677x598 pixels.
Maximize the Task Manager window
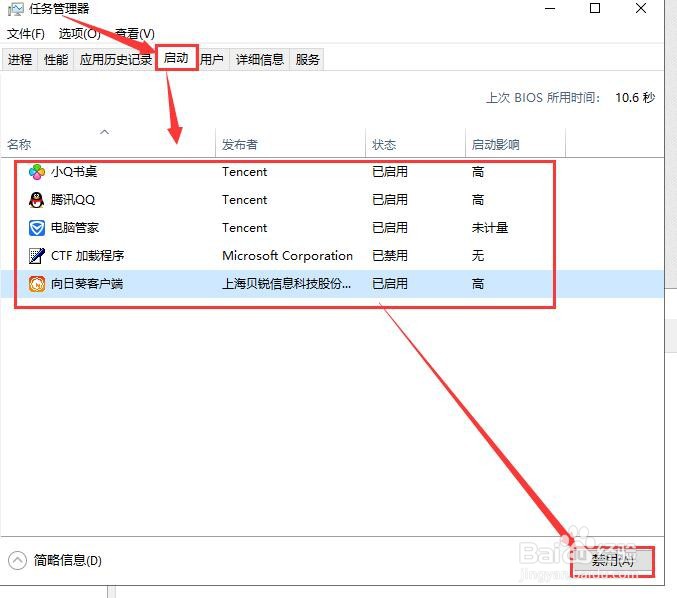click(x=595, y=9)
